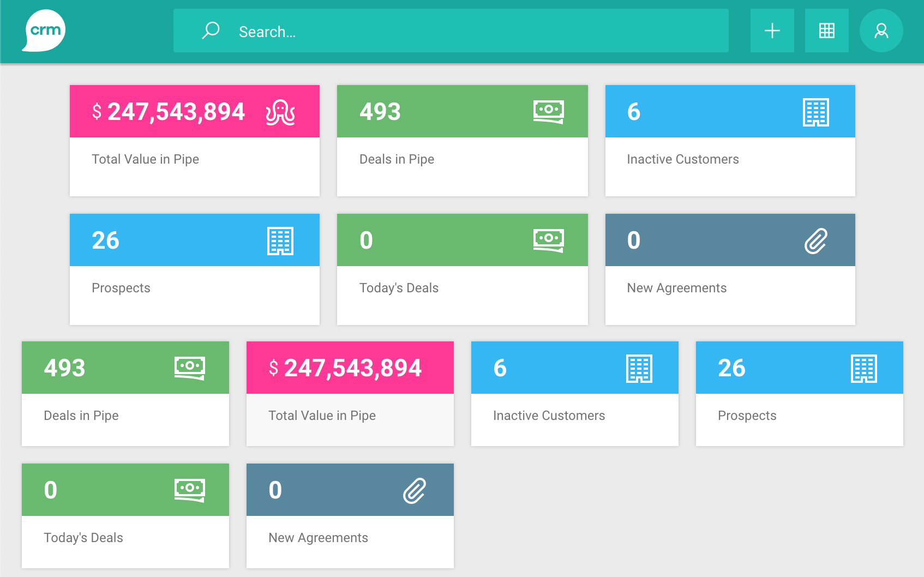This screenshot has width=924, height=577.
Task: Click building icon on lower Inactive Customers card
Action: click(639, 369)
